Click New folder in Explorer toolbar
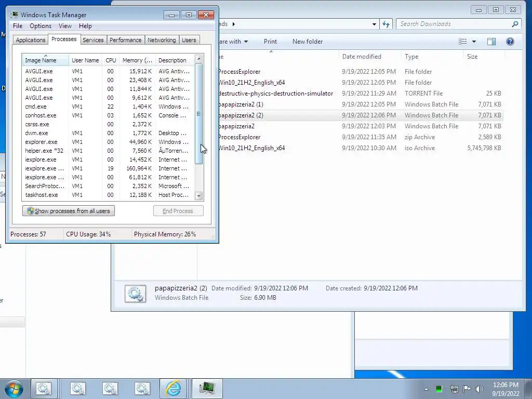 (x=308, y=42)
